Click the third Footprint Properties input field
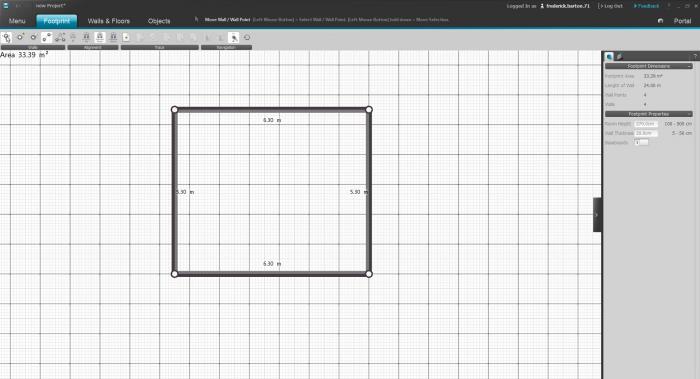The height and width of the screenshot is (379, 700). point(641,142)
